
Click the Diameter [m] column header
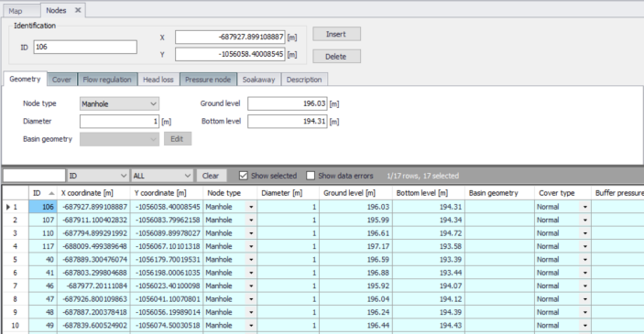point(288,193)
